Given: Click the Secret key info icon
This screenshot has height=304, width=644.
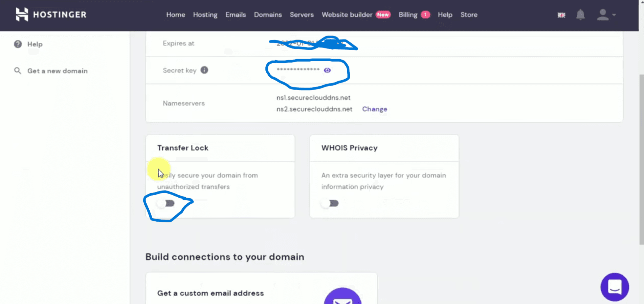Looking at the screenshot, I should coord(204,70).
